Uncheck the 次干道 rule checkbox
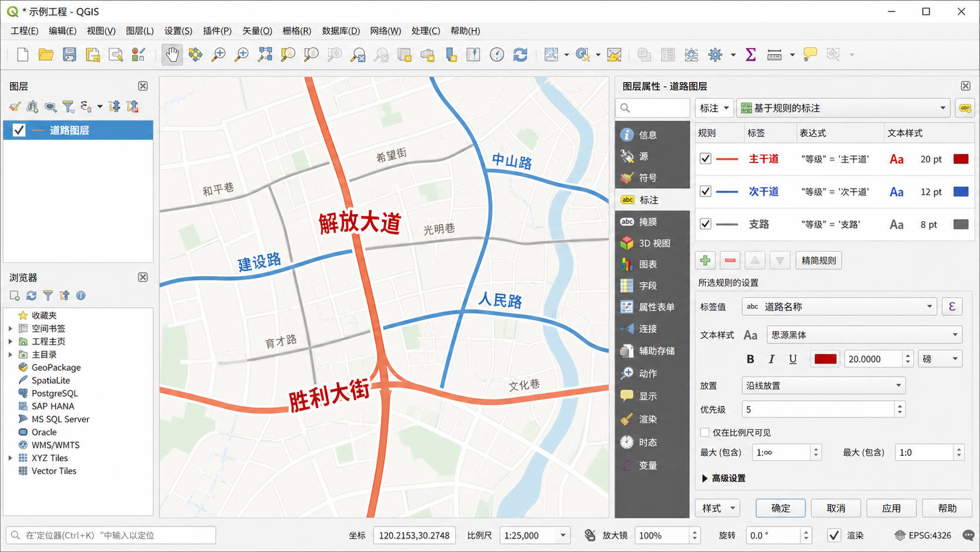The height and width of the screenshot is (552, 980). click(x=705, y=192)
